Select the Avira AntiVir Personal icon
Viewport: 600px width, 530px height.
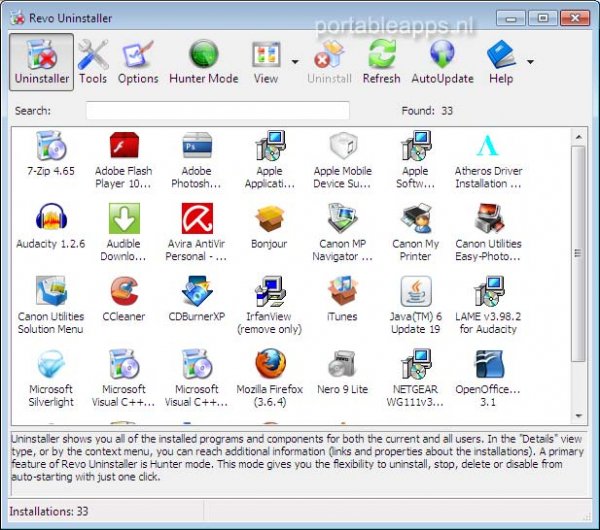pyautogui.click(x=197, y=219)
